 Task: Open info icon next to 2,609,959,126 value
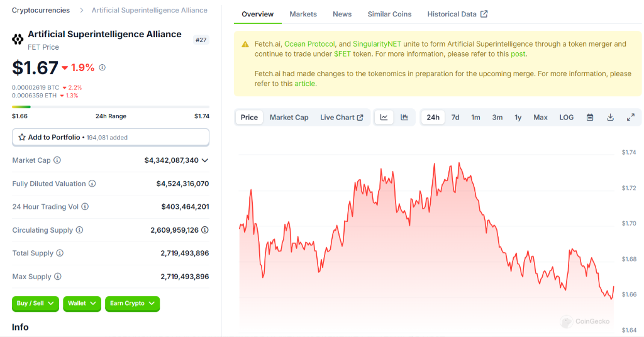point(205,230)
